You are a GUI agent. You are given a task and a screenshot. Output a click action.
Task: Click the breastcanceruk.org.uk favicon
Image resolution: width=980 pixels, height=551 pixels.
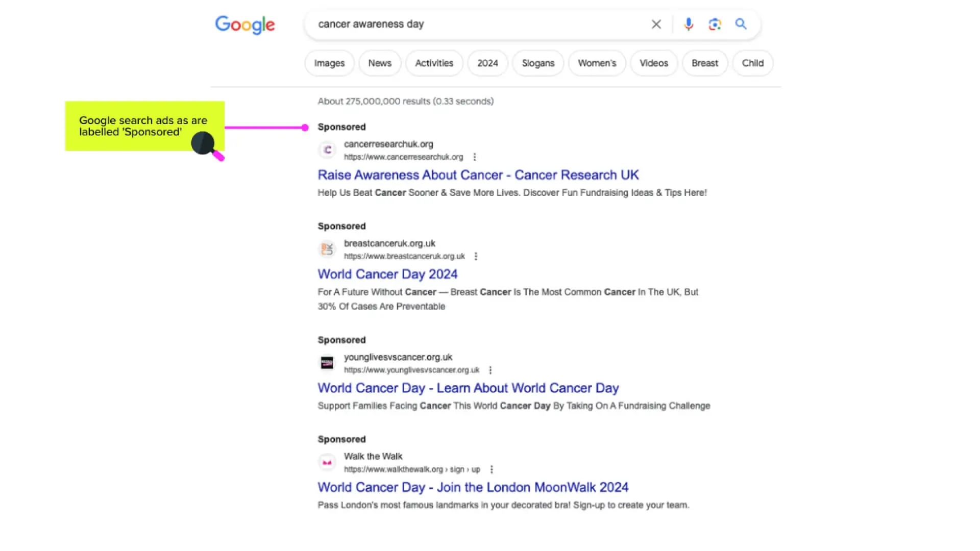327,249
